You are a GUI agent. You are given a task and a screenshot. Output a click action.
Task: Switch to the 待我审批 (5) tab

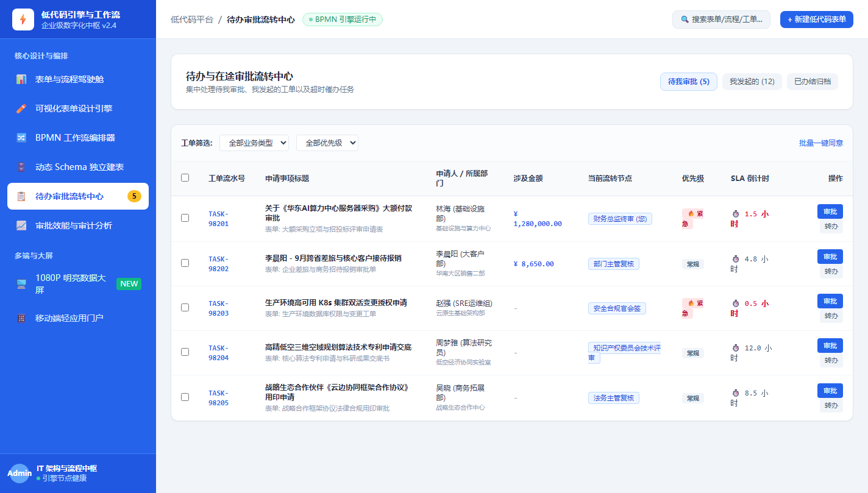tap(689, 82)
